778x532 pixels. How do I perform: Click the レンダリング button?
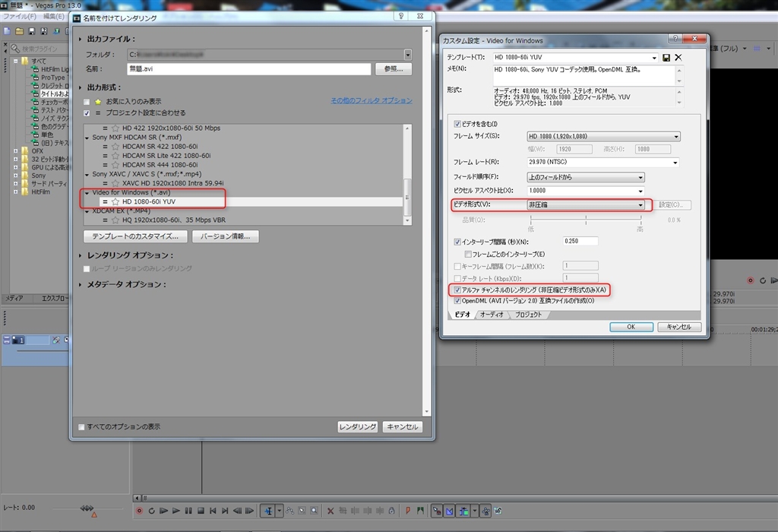pos(358,427)
